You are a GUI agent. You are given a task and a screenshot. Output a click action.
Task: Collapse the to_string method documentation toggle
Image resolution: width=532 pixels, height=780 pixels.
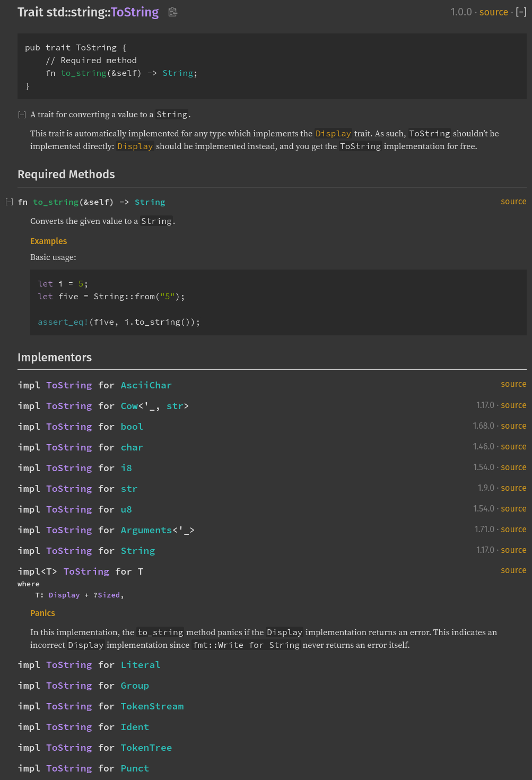click(9, 202)
